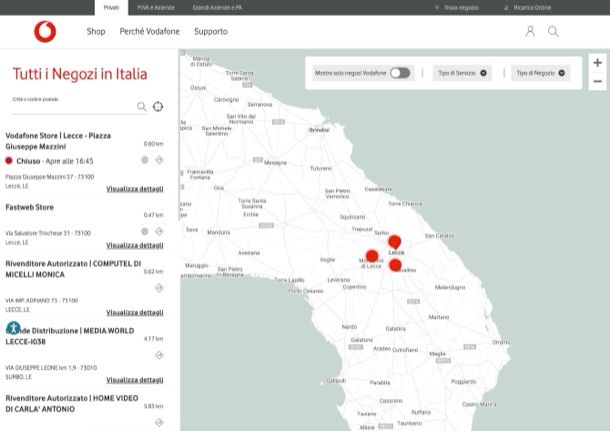Click the MEDIA WORLD LECCE-I038 title
Image resolution: width=610 pixels, height=431 pixels.
point(70,336)
